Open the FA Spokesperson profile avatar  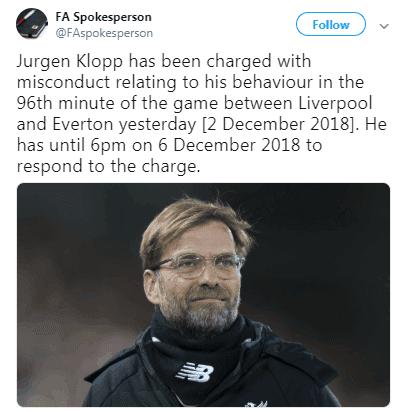pyautogui.click(x=32, y=24)
